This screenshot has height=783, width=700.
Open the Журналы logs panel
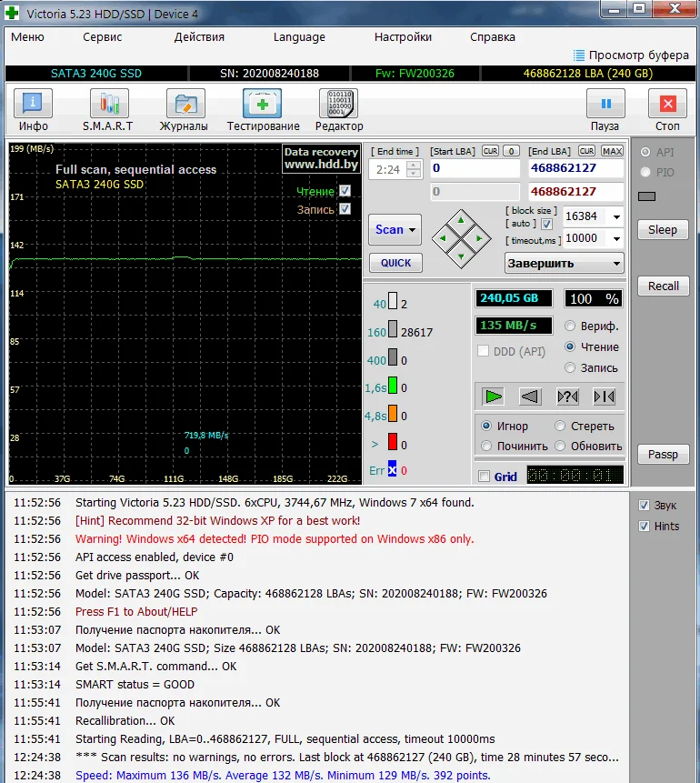point(185,110)
